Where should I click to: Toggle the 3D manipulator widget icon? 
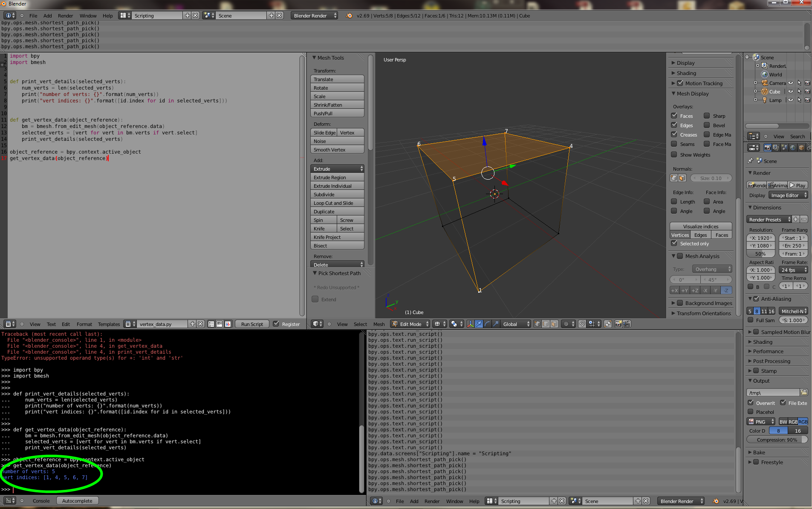point(470,324)
